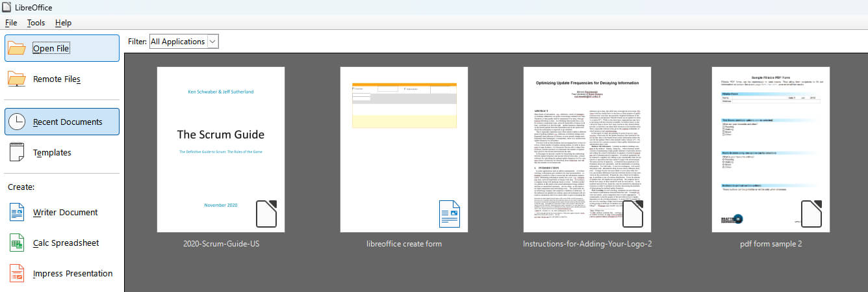This screenshot has height=292, width=868.
Task: Open the Tools menu
Action: (36, 23)
